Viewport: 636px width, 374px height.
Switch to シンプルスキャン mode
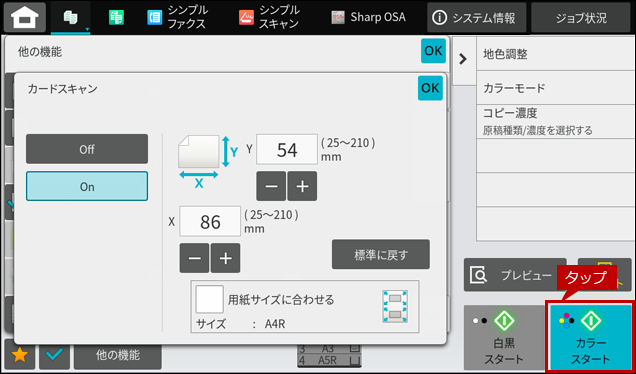tap(270, 17)
